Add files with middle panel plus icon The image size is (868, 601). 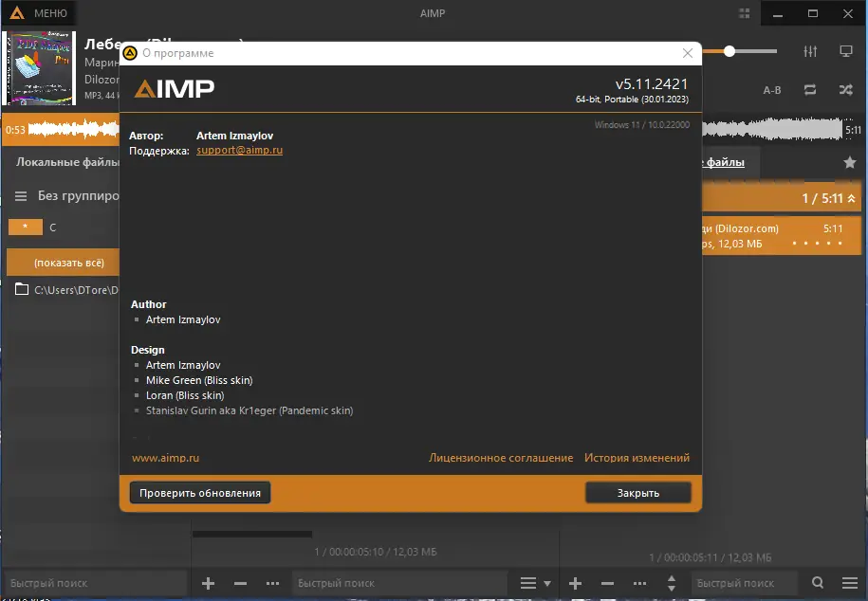pyautogui.click(x=208, y=583)
